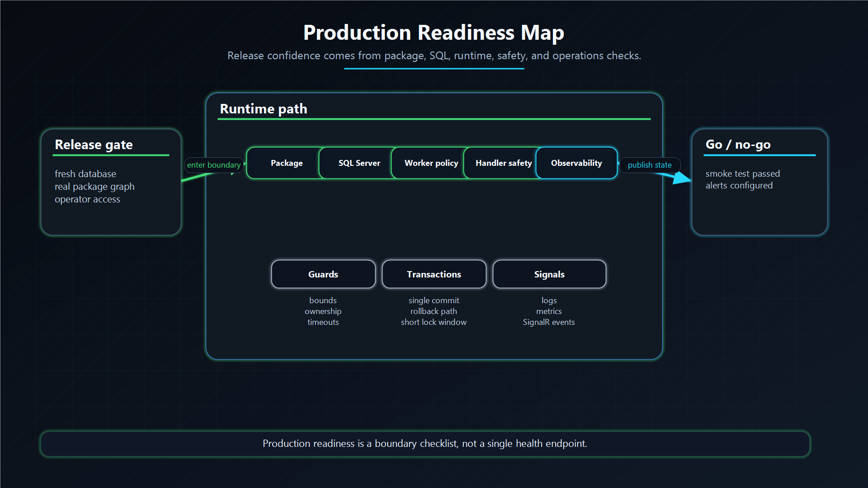Click the Runtime path heading

click(x=264, y=109)
